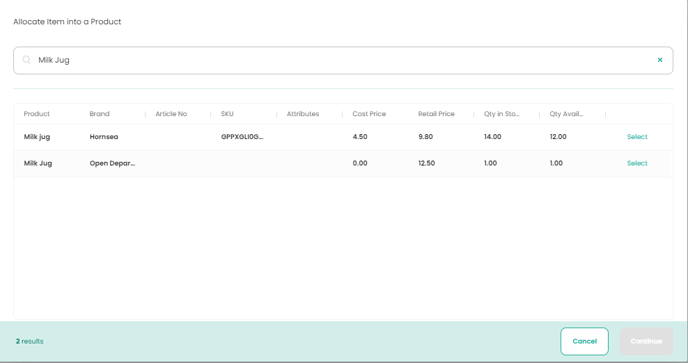Click the greyed-out Continue button
688x363 pixels.
point(646,341)
